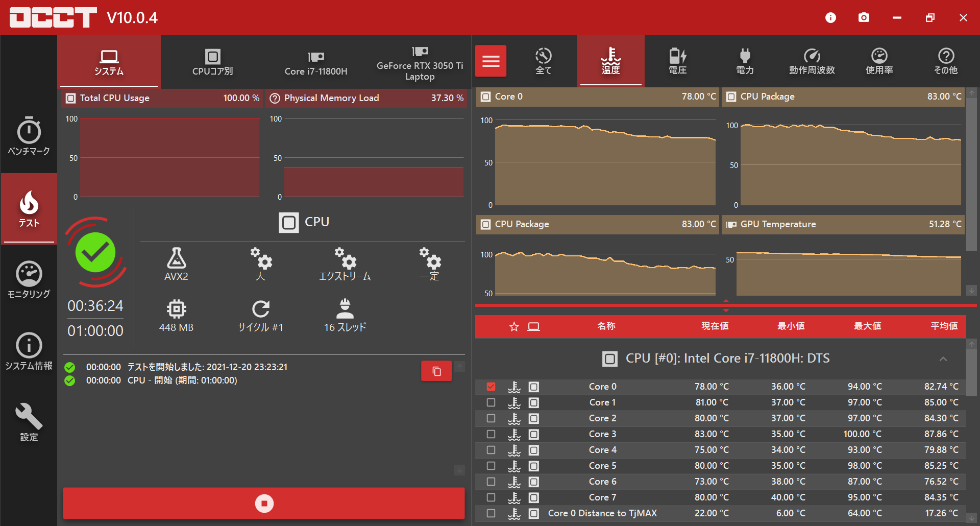Sort by 最大値 maximum column
Image resolution: width=980 pixels, height=526 pixels.
click(868, 326)
